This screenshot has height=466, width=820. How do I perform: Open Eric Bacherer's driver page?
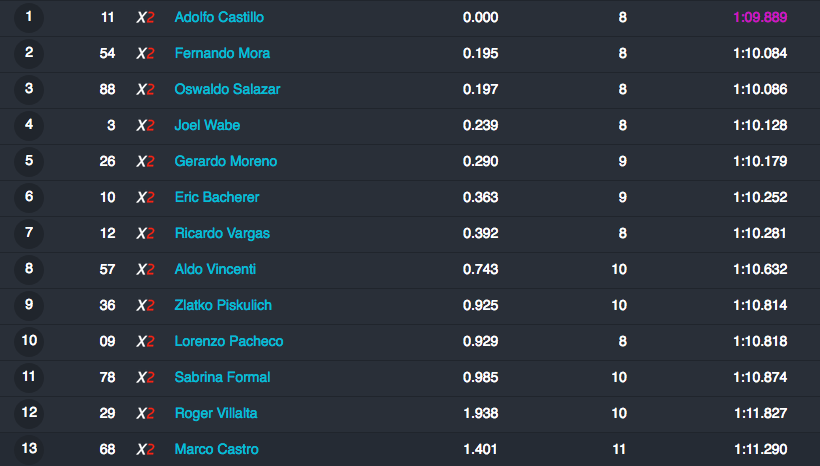click(x=217, y=197)
